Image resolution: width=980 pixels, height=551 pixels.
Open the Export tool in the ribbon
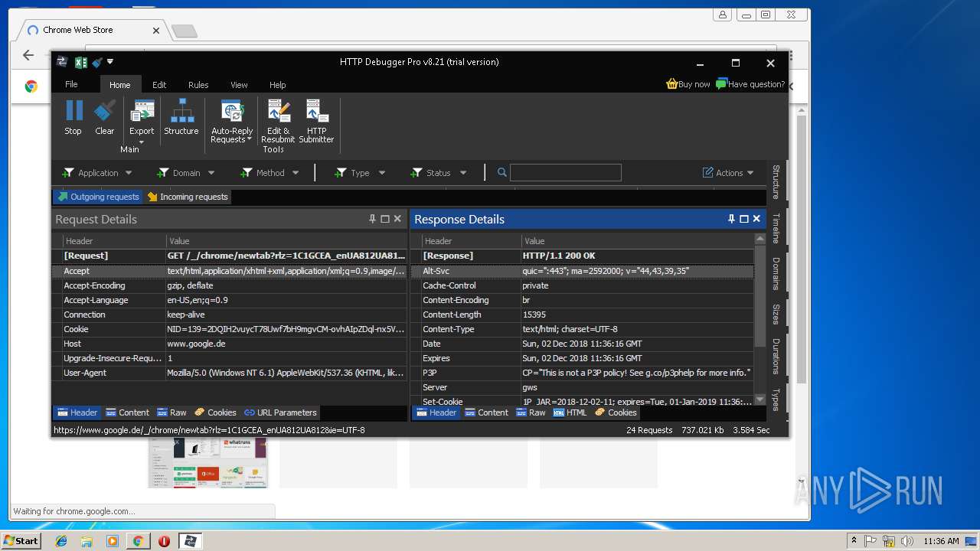pos(142,121)
